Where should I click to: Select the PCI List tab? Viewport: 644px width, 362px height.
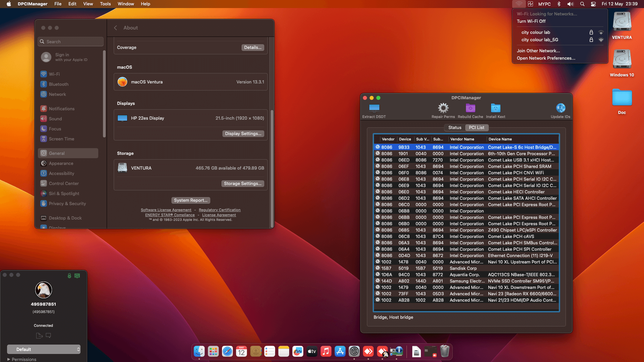point(476,127)
